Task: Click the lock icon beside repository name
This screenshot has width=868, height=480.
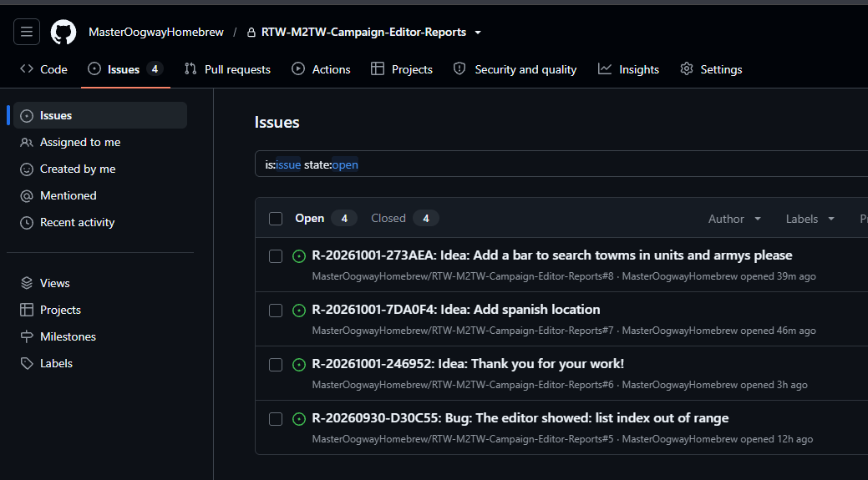Action: [251, 32]
